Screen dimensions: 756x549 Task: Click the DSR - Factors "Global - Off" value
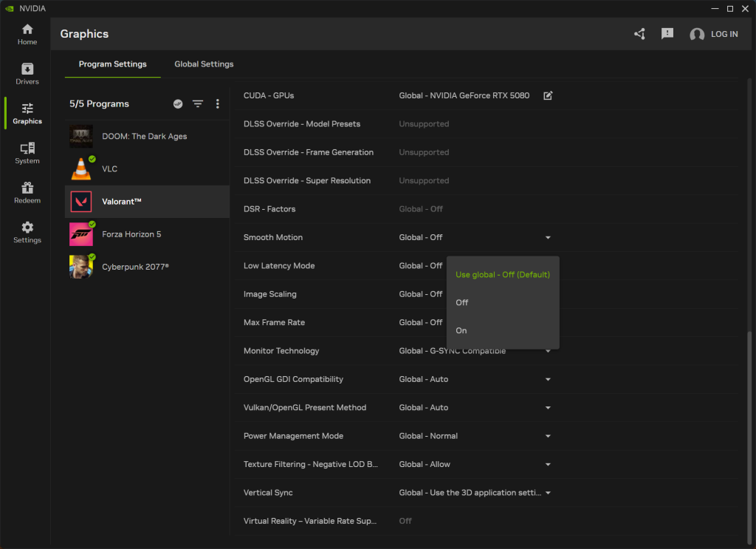[x=420, y=209]
